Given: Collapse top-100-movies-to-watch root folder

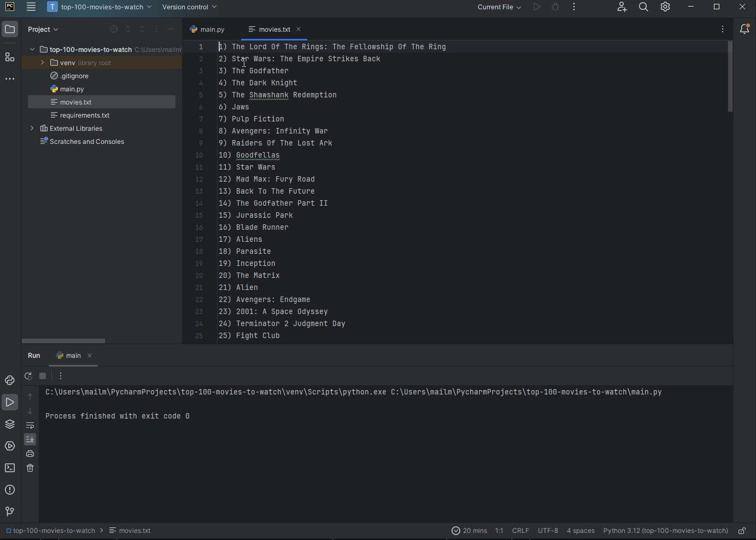Looking at the screenshot, I should point(32,50).
